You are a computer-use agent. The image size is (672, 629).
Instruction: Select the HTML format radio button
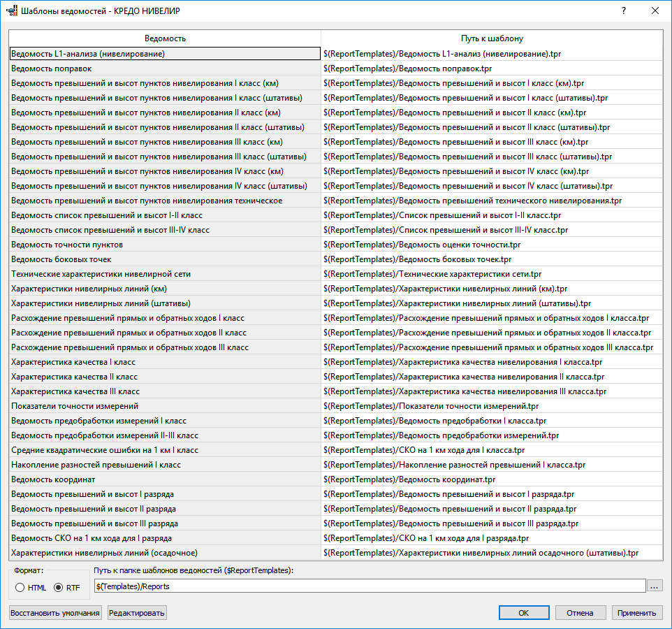[20, 588]
